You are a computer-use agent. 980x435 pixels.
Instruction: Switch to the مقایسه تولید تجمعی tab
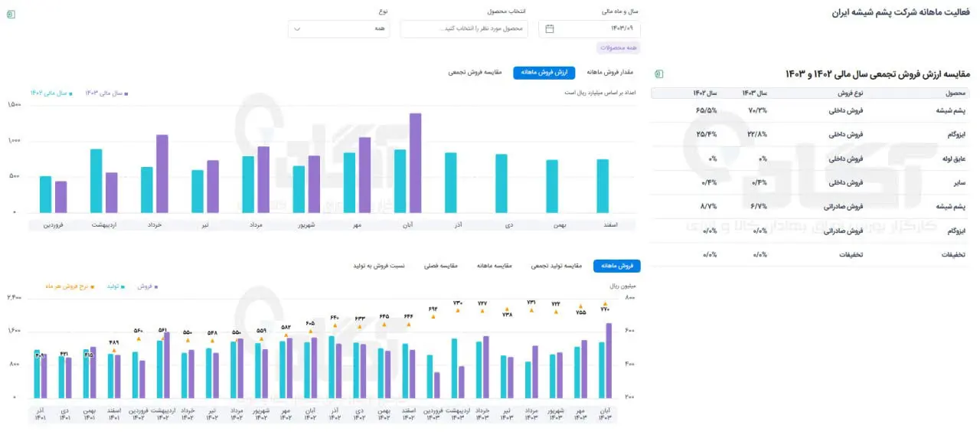[557, 266]
